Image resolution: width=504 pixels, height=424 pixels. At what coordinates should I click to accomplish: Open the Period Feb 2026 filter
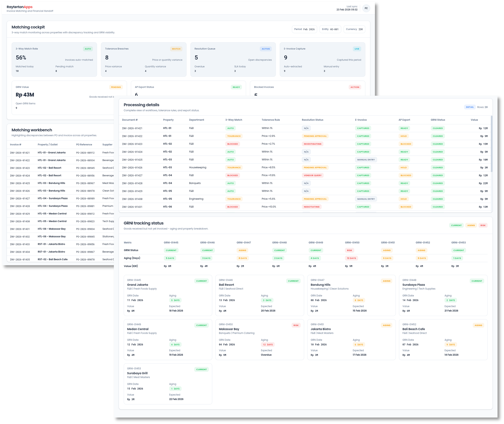(x=304, y=29)
